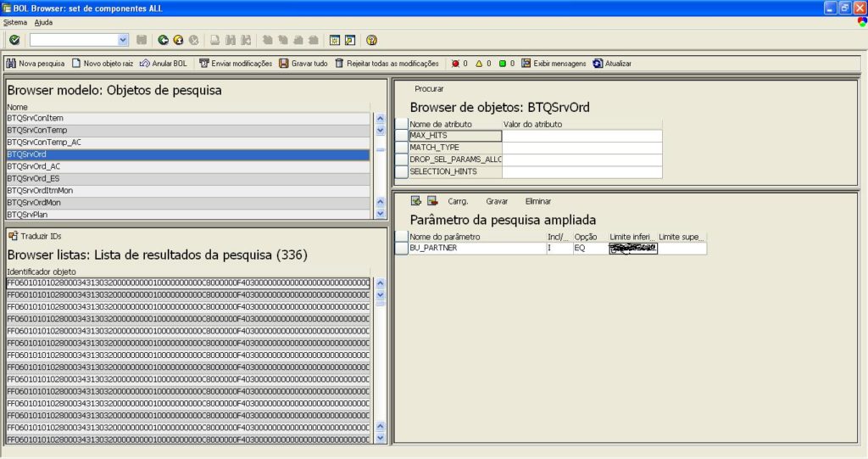Click Gravar tudo save icon
868x459 pixels.
coord(284,64)
